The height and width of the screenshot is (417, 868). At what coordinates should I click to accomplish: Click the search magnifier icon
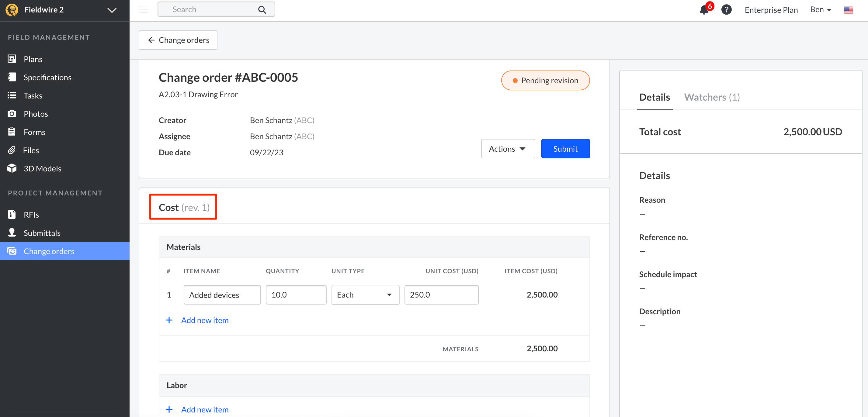click(x=262, y=9)
